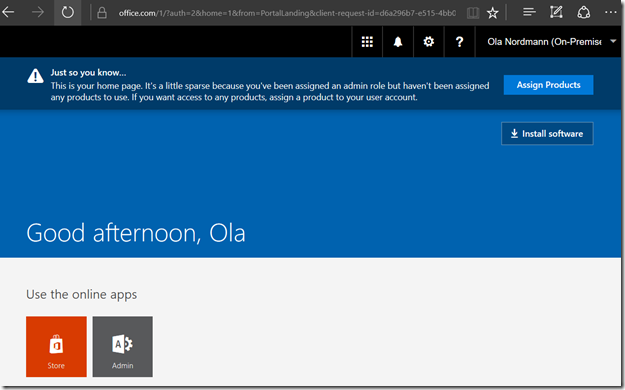Open the Edge Hub menu
Image resolution: width=625 pixels, height=390 pixels.
(529, 12)
